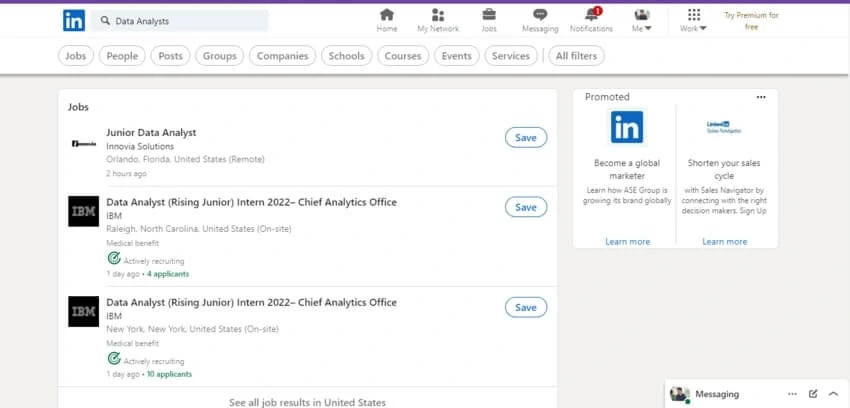The image size is (850, 408).
Task: Save the IBM New York intern job
Action: 526,307
